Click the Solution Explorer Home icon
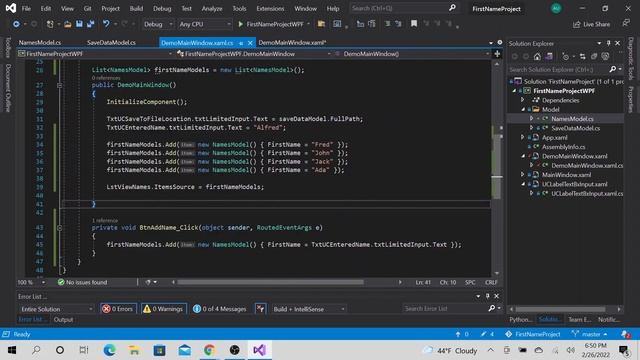The height and width of the screenshot is (360, 640). 537,56
